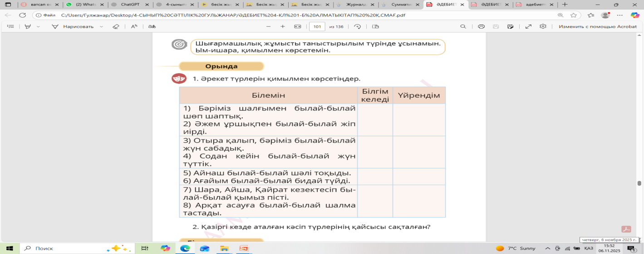Start Read aloud from the PDF toolbar
The height and width of the screenshot is (254, 644).
point(134,26)
